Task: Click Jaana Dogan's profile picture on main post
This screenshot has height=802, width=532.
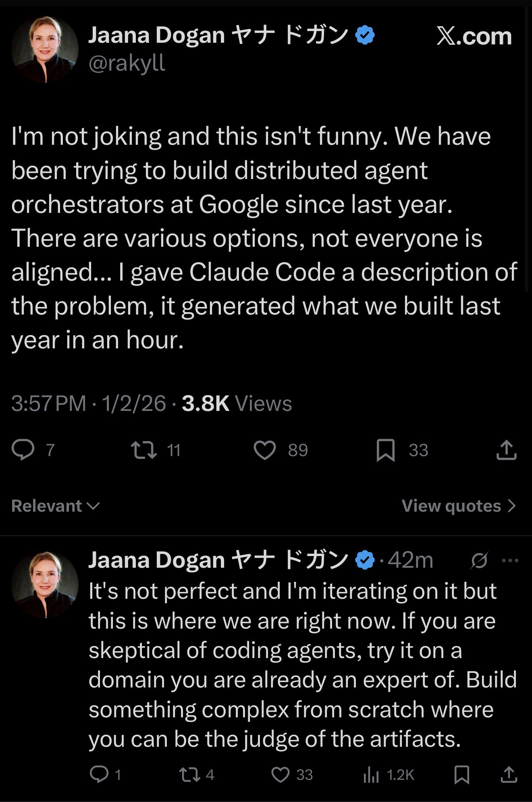Action: pos(45,49)
